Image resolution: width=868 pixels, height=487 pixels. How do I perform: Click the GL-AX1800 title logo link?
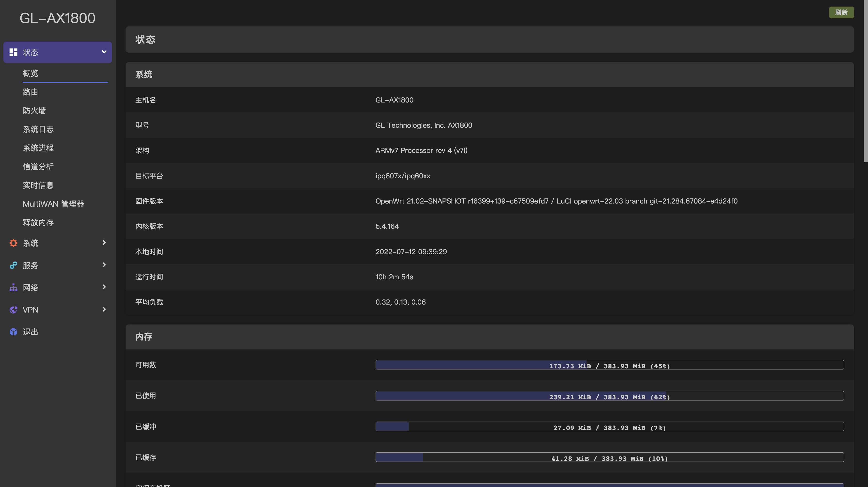[x=58, y=18]
